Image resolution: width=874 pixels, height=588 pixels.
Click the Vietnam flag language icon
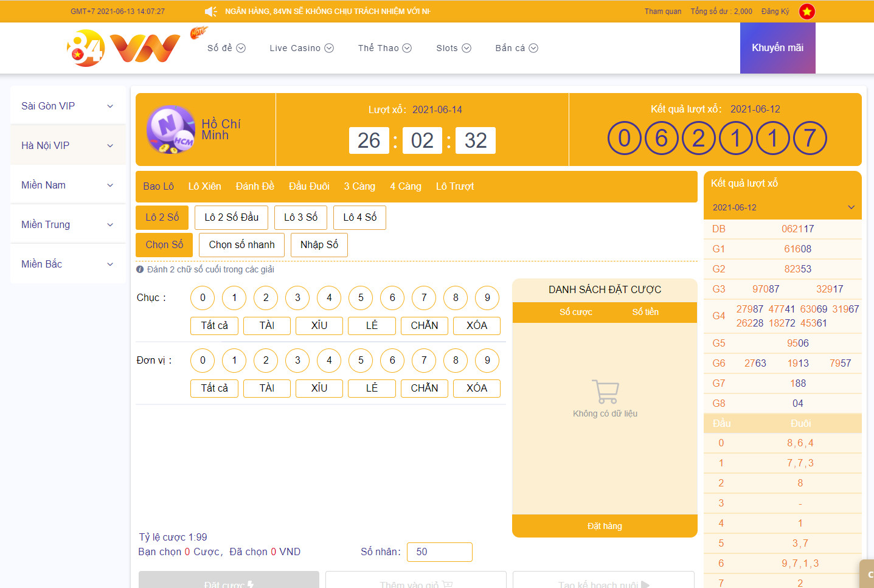(806, 12)
